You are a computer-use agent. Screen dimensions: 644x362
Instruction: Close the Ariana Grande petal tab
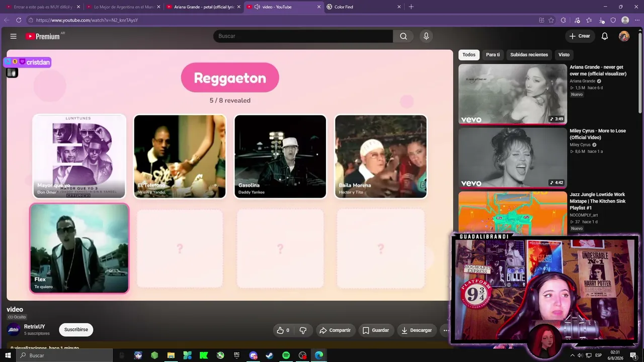pos(238,7)
